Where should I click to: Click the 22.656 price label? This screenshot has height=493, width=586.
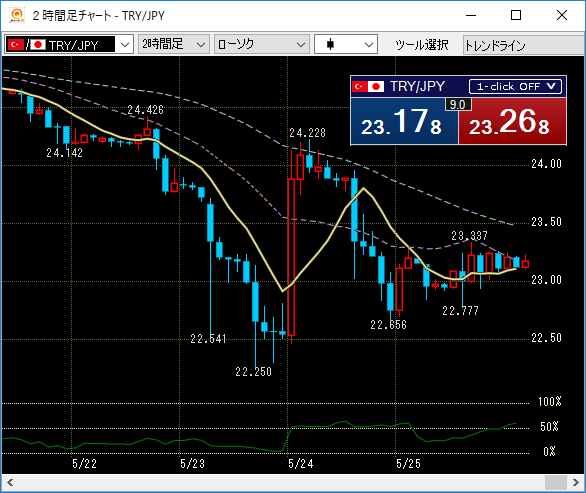(x=388, y=324)
